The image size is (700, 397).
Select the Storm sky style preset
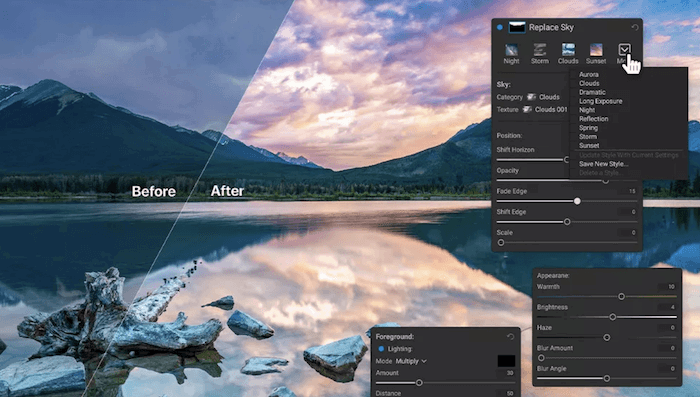click(x=539, y=54)
